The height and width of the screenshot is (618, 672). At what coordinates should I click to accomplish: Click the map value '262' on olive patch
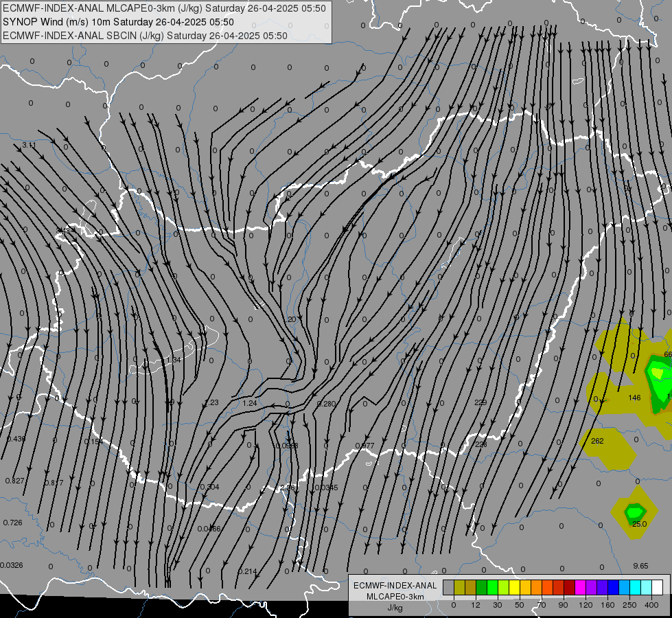click(x=597, y=441)
